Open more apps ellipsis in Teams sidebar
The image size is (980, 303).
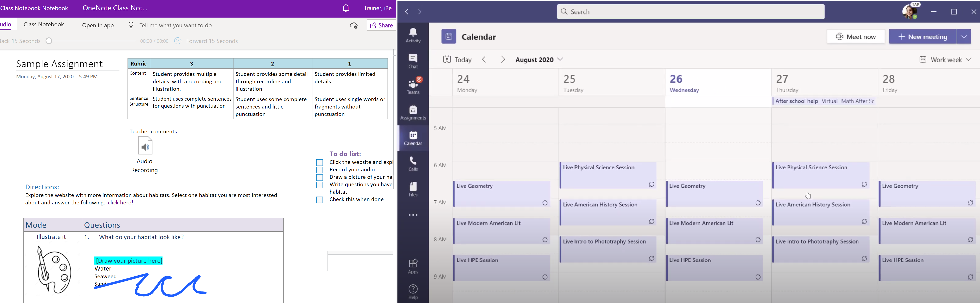413,215
